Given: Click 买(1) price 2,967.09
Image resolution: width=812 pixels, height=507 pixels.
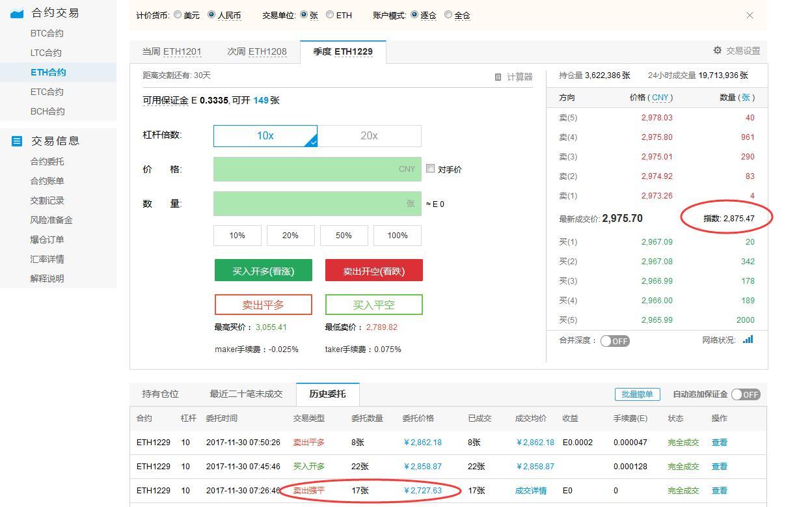Looking at the screenshot, I should click(657, 242).
